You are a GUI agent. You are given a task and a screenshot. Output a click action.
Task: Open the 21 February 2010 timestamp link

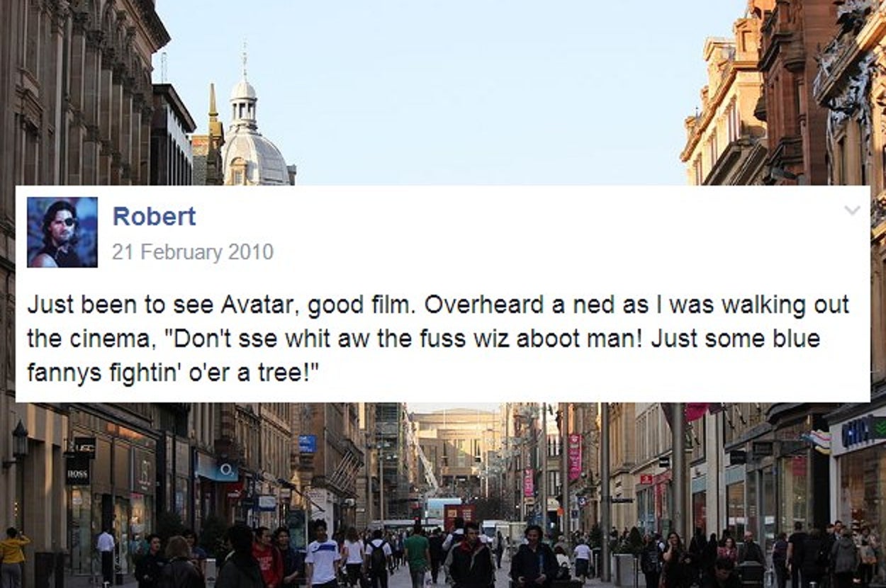[x=192, y=252]
